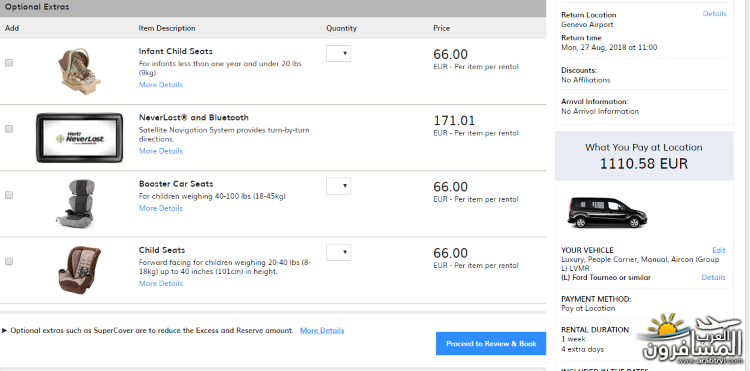This screenshot has width=750, height=371.
Task: Click the 66.00 price of Booster Car Seats
Action: coord(451,187)
